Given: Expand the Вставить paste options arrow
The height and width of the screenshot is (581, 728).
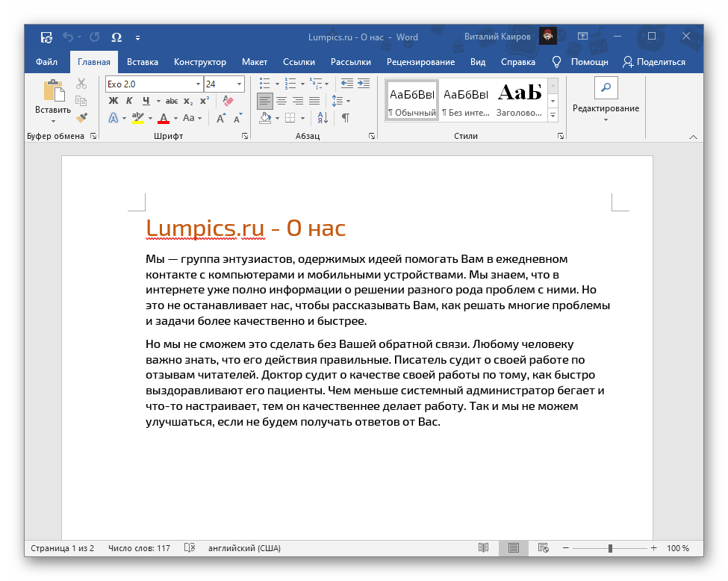Looking at the screenshot, I should click(x=53, y=121).
